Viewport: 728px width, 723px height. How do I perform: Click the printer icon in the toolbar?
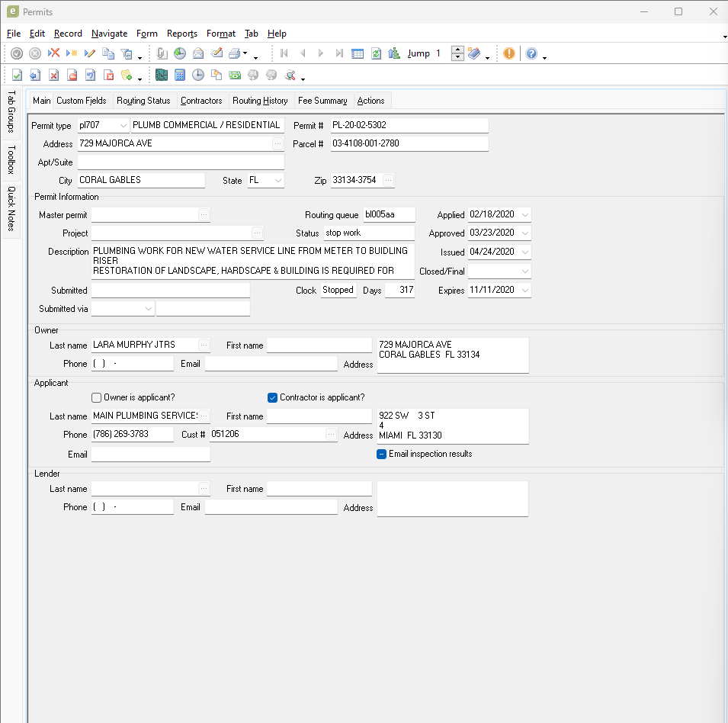tap(235, 53)
